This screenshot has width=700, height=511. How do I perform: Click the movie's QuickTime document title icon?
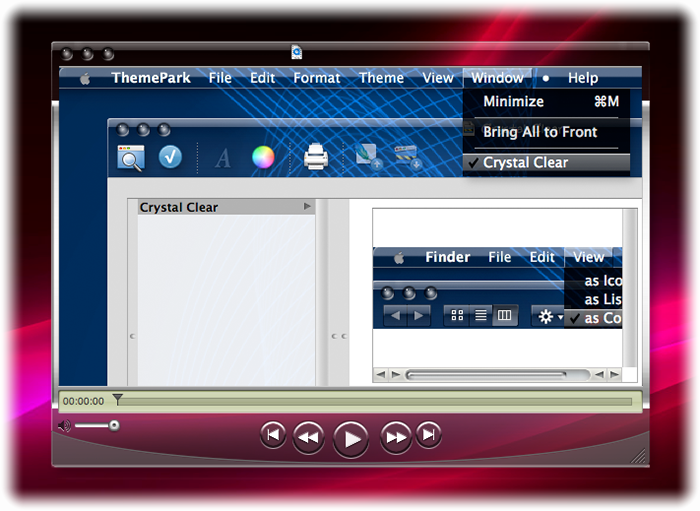[x=297, y=52]
